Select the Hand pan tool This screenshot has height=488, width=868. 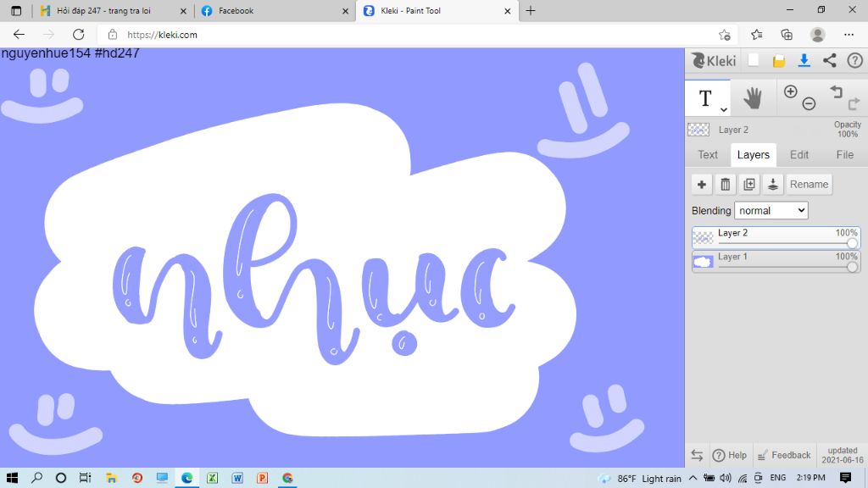coord(753,98)
